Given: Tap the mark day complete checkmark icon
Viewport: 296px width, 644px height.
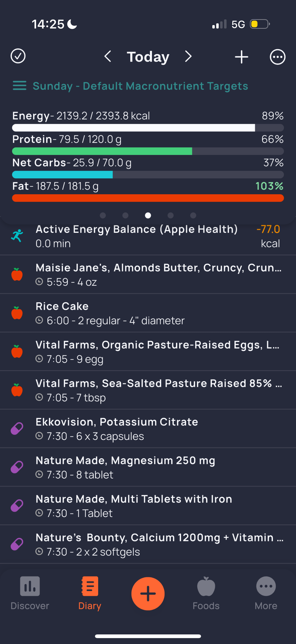Looking at the screenshot, I should (18, 56).
